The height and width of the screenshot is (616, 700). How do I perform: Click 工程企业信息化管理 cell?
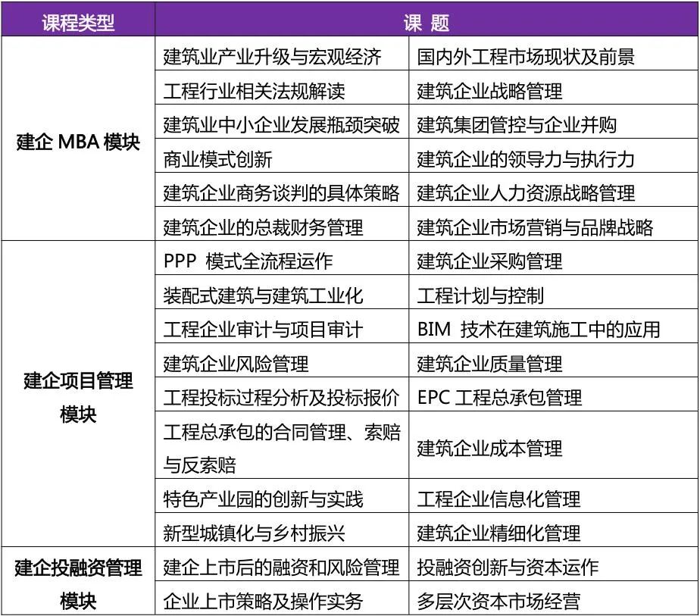[554, 496]
